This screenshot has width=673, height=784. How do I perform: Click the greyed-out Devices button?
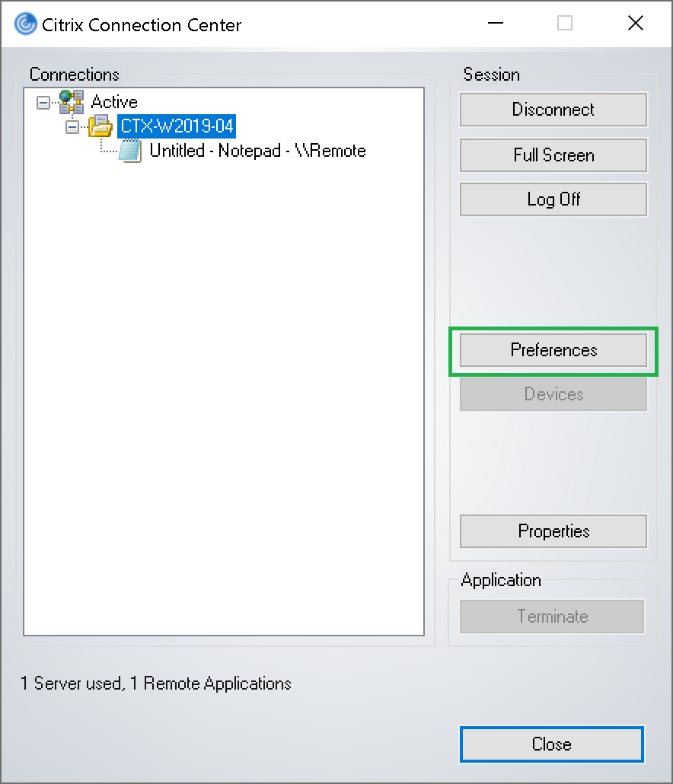tap(553, 394)
